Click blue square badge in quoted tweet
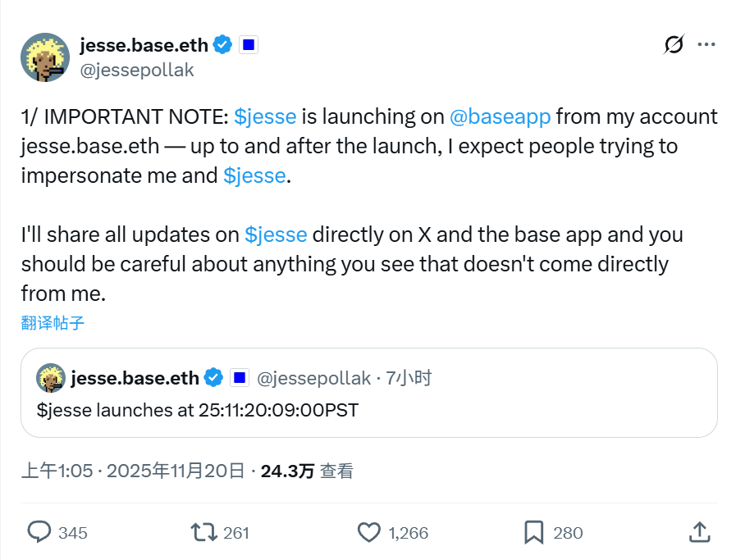The width and height of the screenshot is (736, 560). (x=239, y=378)
